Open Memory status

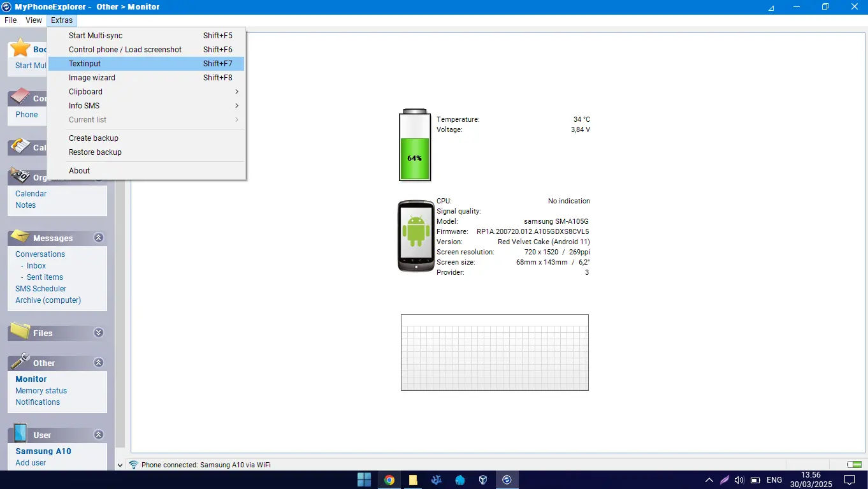41,391
